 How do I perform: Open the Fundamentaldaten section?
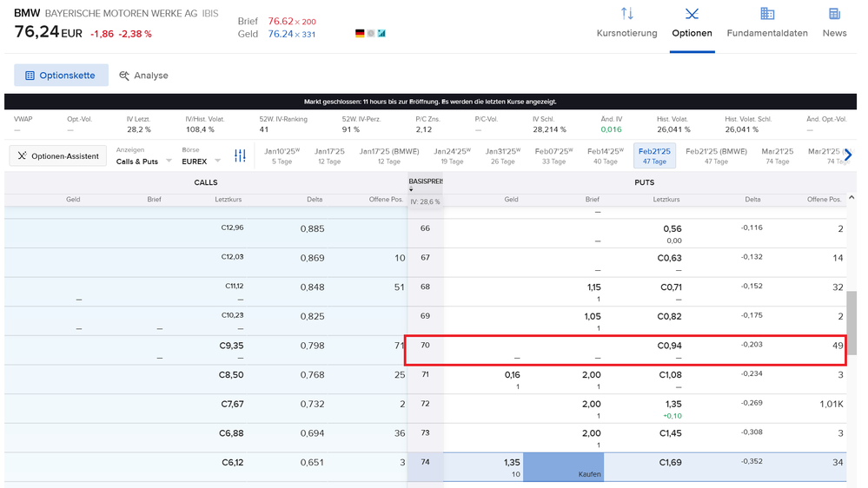(x=766, y=23)
